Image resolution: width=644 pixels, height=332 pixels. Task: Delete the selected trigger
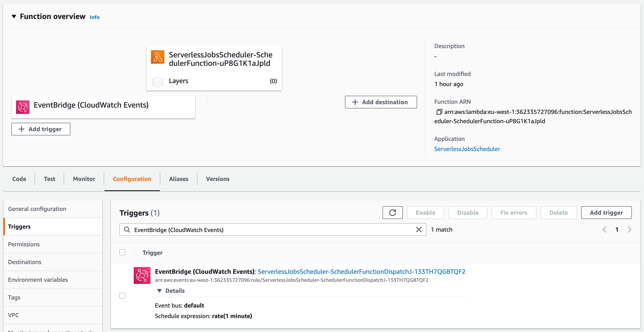[x=559, y=212]
